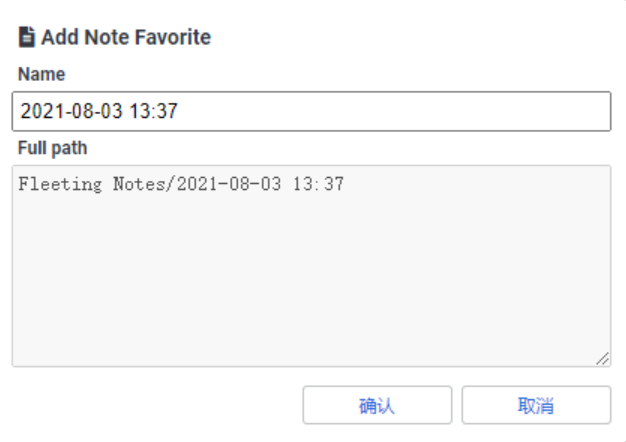The height and width of the screenshot is (442, 626).
Task: Click the "2021-08-03" date in the Full path text
Action: point(229,184)
